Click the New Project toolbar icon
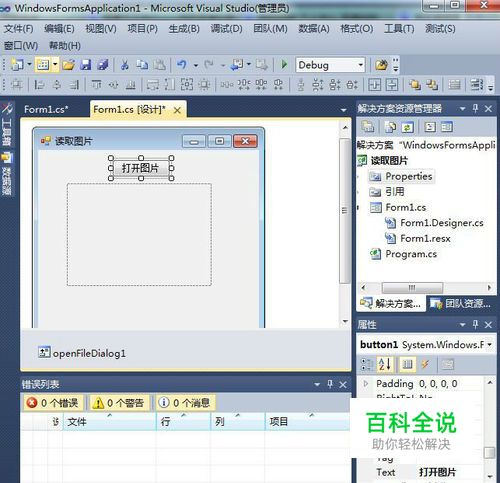Image resolution: width=500 pixels, height=483 pixels. click(x=17, y=65)
